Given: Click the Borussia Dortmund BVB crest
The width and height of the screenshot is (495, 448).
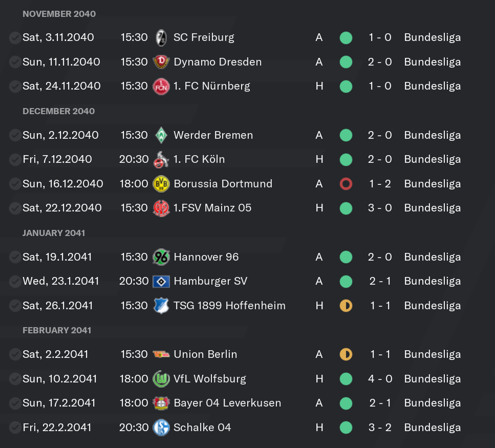Looking at the screenshot, I should (161, 184).
